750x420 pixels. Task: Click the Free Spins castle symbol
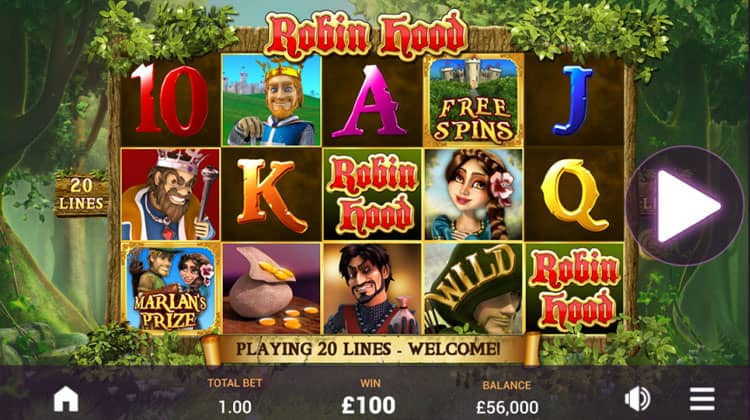click(x=473, y=100)
